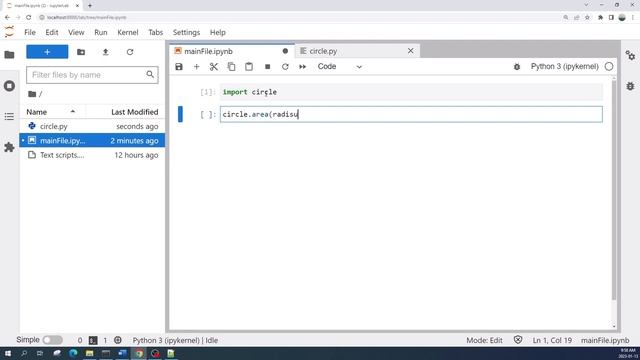The height and width of the screenshot is (360, 640).
Task: Open the Debugger panel on right sidebar
Action: point(630,86)
